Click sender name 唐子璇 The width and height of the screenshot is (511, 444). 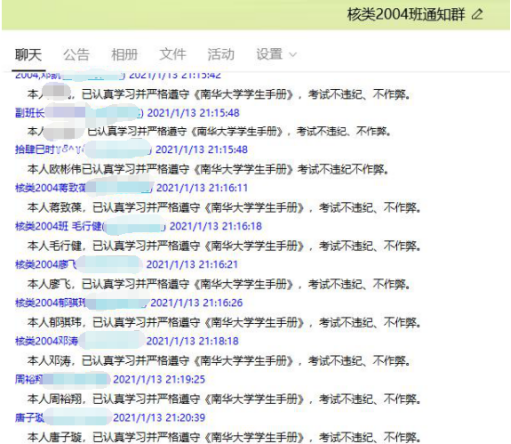29,418
